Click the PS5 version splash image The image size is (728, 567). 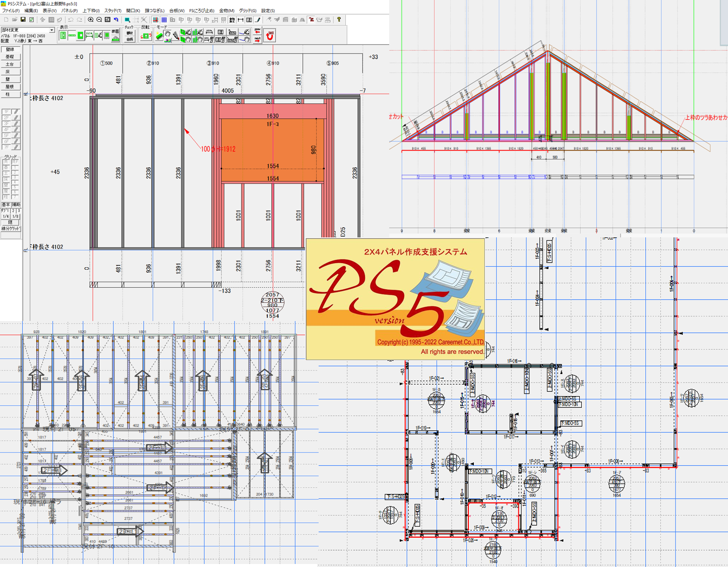(396, 299)
